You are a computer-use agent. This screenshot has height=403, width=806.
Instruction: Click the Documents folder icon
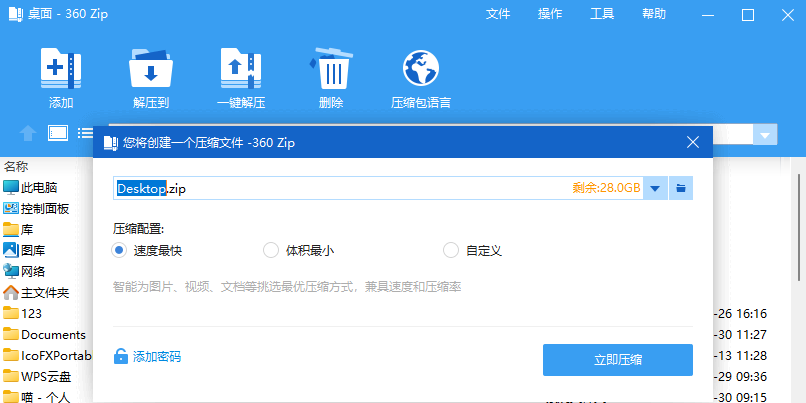coord(10,335)
